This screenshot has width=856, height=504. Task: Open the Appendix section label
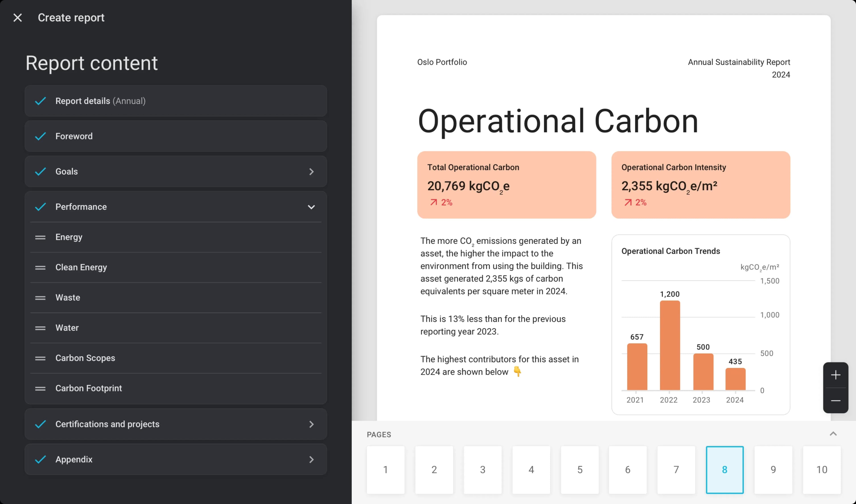[74, 460]
